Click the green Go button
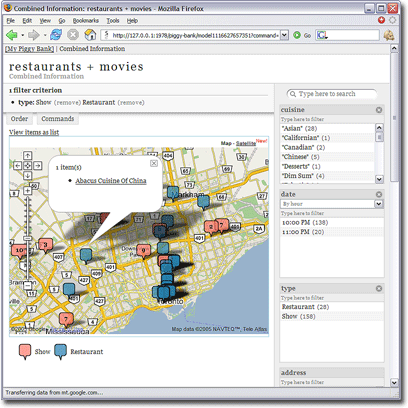Screen dimensions: 408x408 pos(302,35)
